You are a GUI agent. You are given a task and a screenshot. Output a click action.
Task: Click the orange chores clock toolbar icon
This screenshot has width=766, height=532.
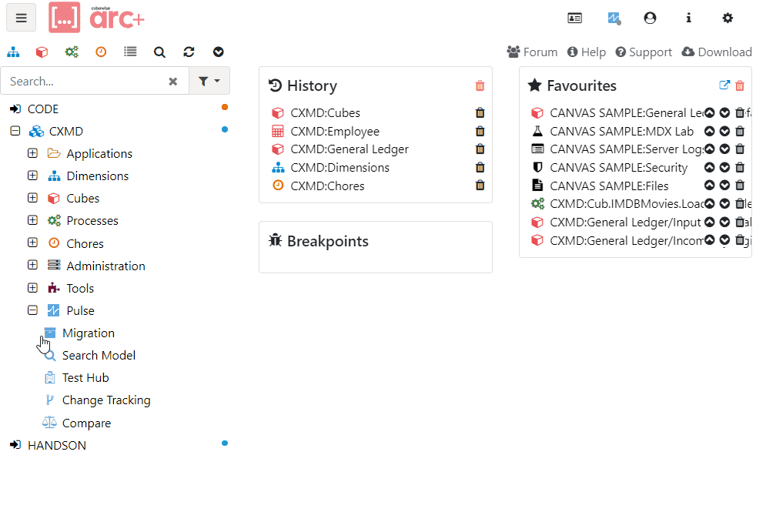click(101, 52)
